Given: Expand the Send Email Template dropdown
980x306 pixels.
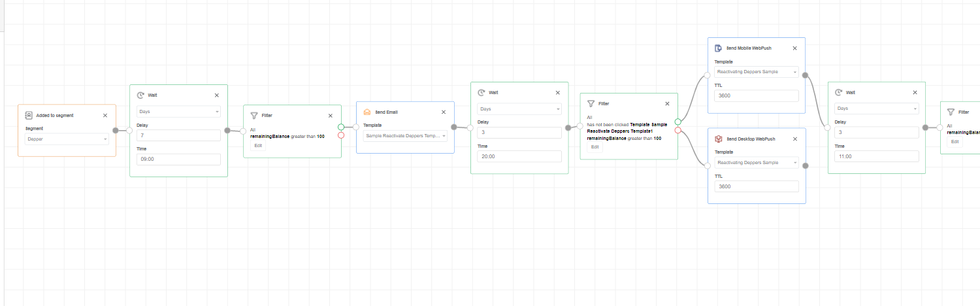Looking at the screenshot, I should click(405, 136).
